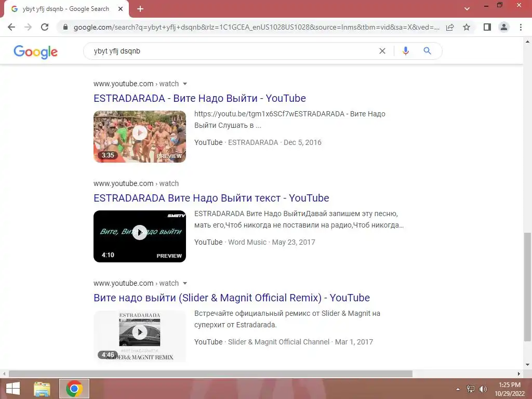Open the Windows Start menu
Image resolution: width=532 pixels, height=399 pixels.
(x=13, y=389)
